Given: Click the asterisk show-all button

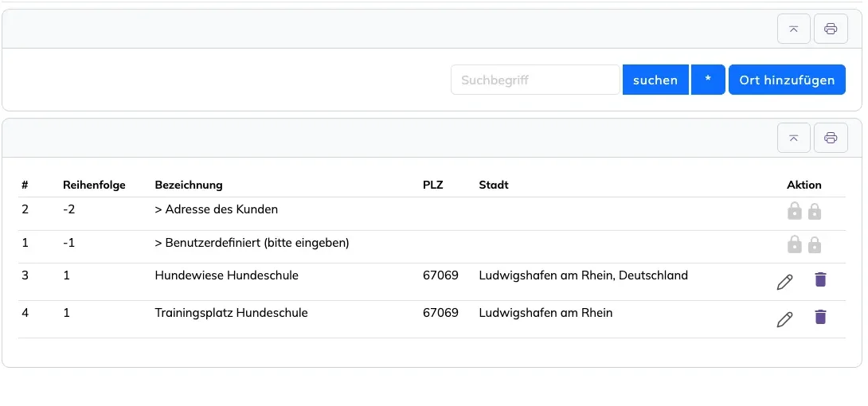Looking at the screenshot, I should pos(708,80).
